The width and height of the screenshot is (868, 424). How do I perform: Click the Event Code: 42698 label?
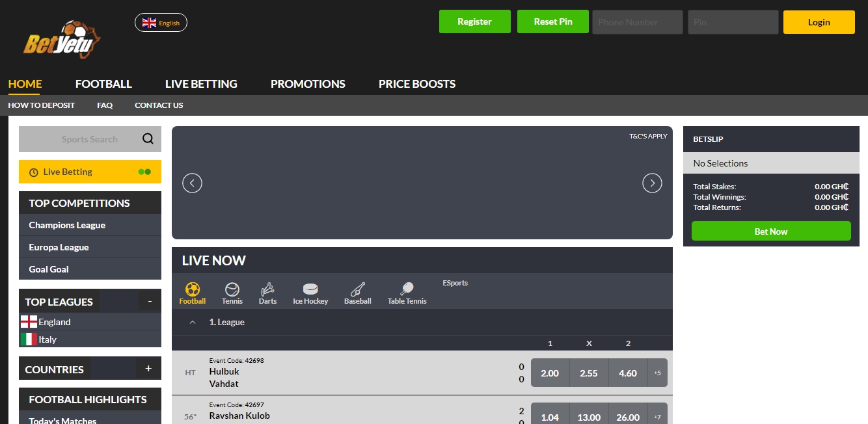point(236,360)
